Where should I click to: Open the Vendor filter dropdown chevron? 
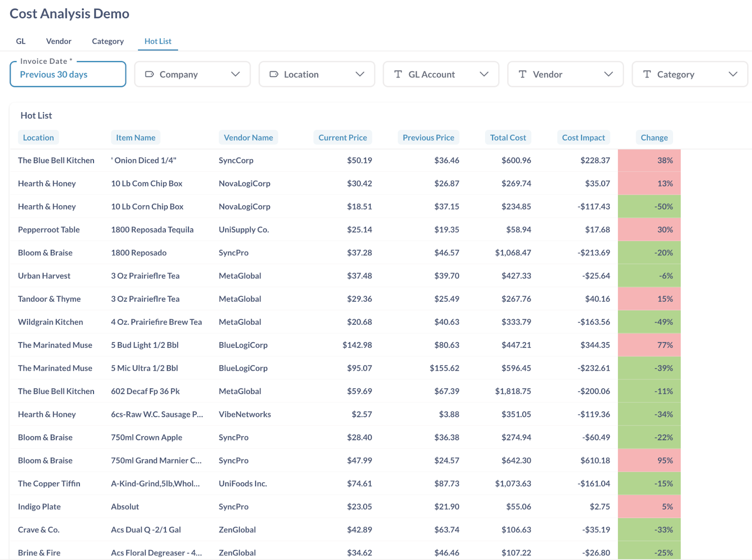coord(609,74)
